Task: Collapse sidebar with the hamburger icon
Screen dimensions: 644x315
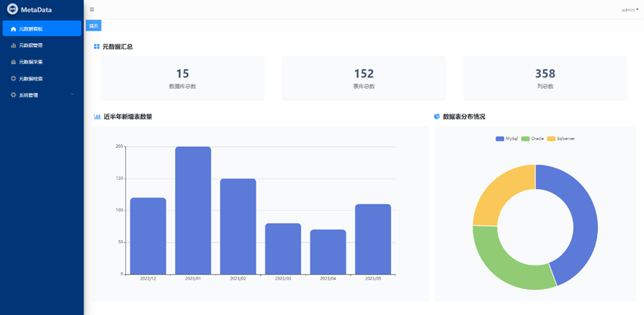Action: coord(92,10)
